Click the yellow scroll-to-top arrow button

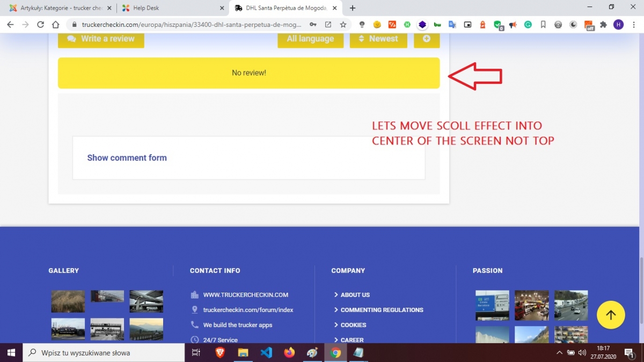(611, 315)
